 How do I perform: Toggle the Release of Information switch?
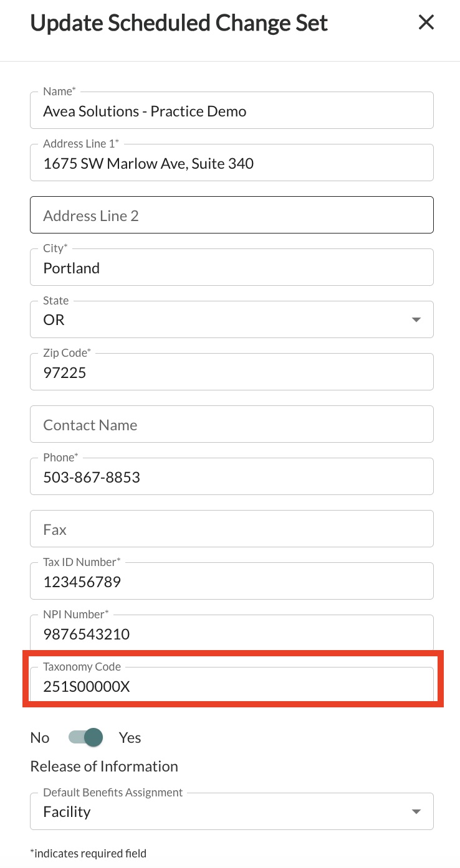(85, 737)
